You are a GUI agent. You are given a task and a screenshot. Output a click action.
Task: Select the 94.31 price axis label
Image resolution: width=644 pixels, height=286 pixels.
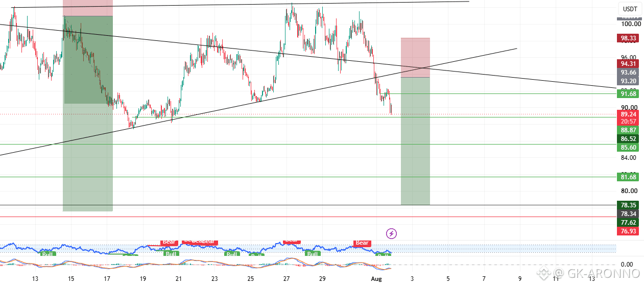(x=628, y=64)
